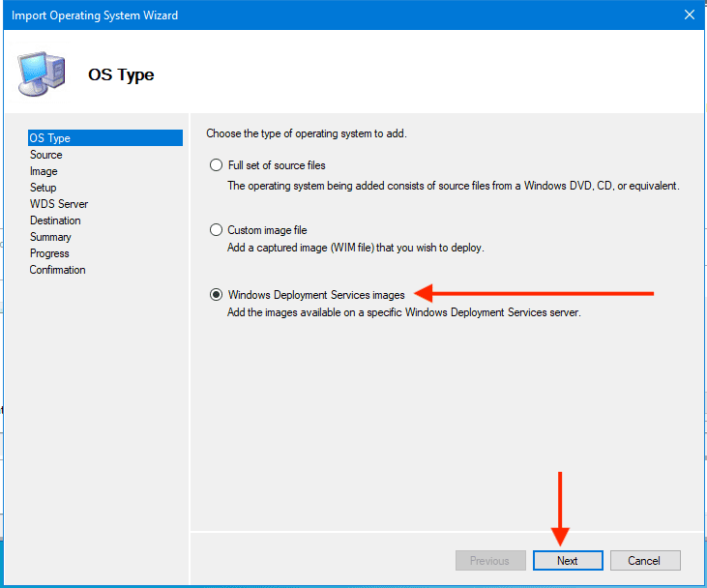
Task: Select the WDS Server step in sidebar
Action: (59, 204)
